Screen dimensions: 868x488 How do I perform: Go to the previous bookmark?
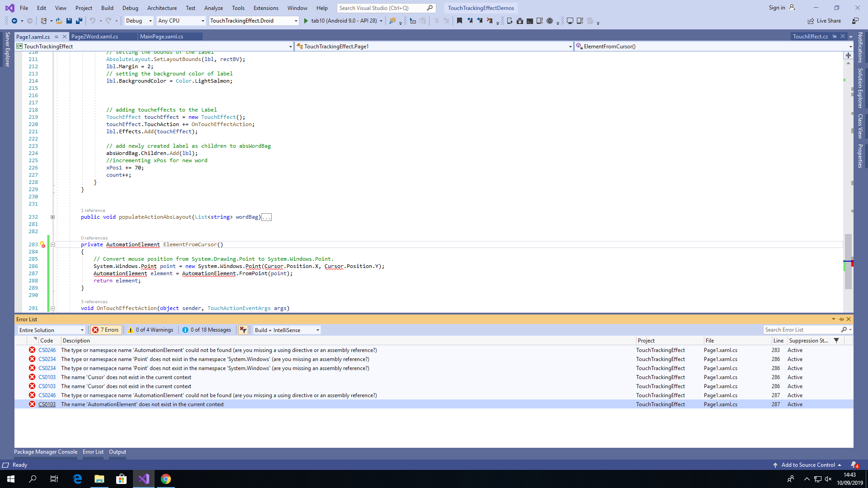click(x=470, y=21)
